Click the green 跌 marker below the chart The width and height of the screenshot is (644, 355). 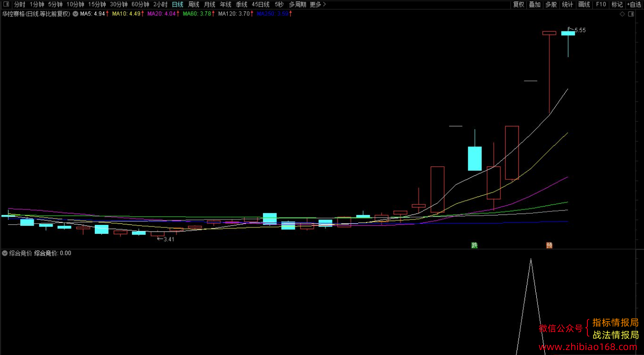tap(474, 245)
